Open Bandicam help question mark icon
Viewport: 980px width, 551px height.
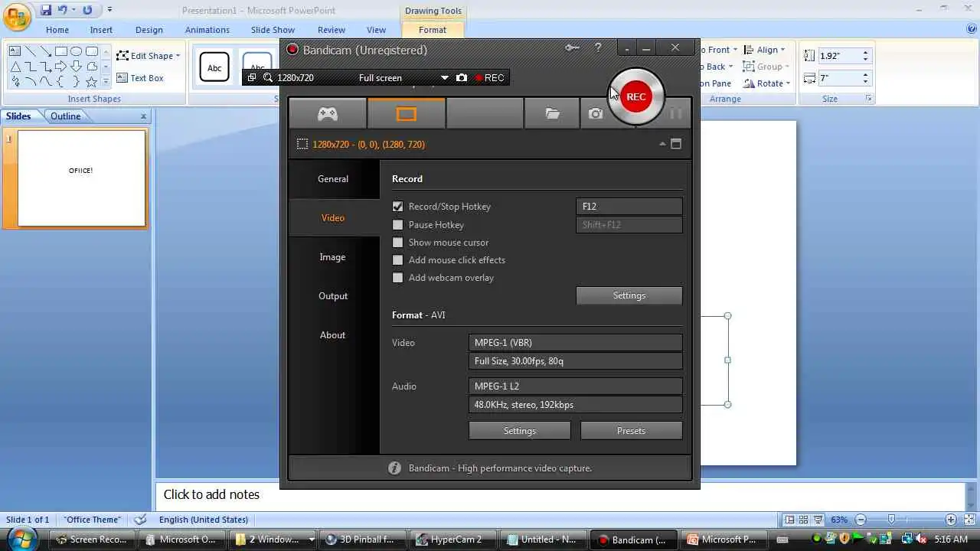point(598,47)
